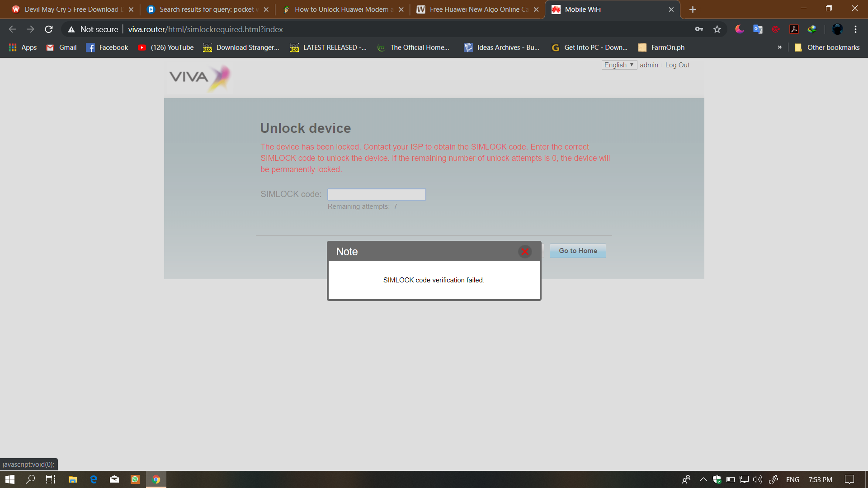Open the English language dropdown

click(618, 65)
